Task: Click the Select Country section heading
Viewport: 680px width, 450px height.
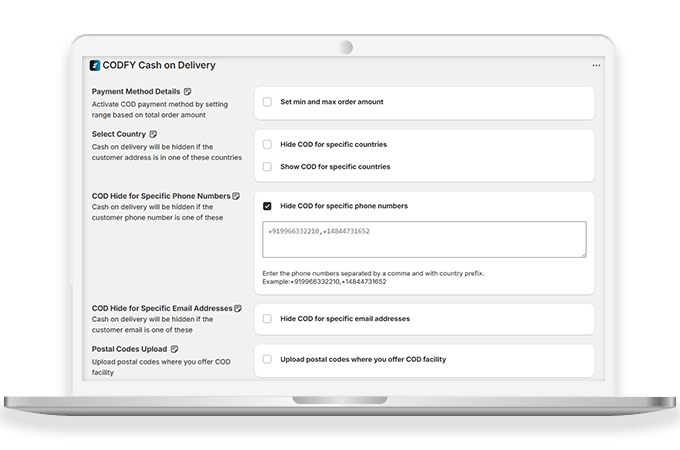Action: click(x=118, y=134)
